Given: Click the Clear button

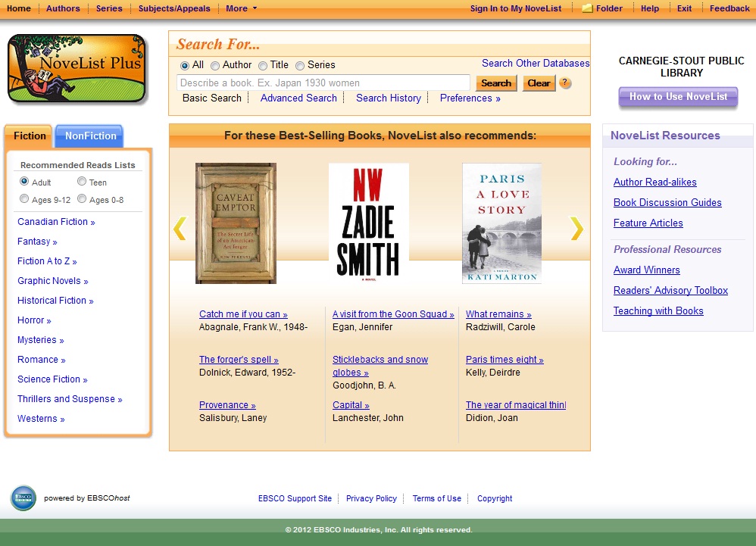Looking at the screenshot, I should click(x=539, y=83).
